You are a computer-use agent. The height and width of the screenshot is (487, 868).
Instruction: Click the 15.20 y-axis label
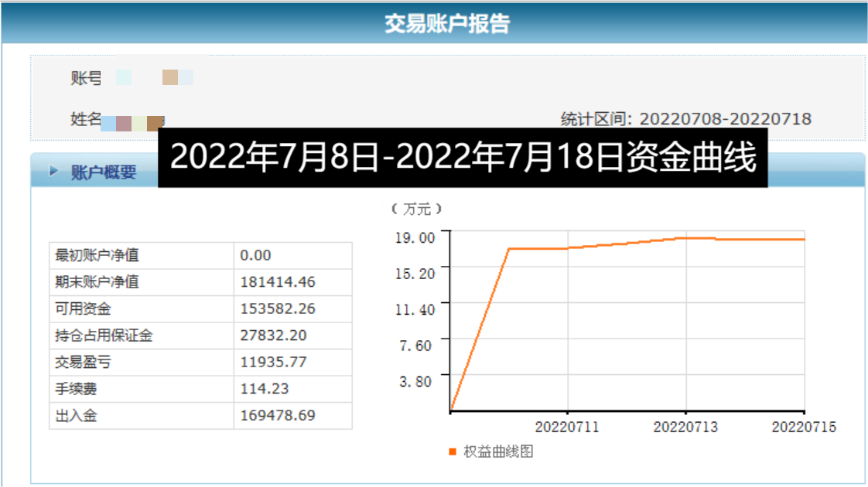pyautogui.click(x=415, y=274)
